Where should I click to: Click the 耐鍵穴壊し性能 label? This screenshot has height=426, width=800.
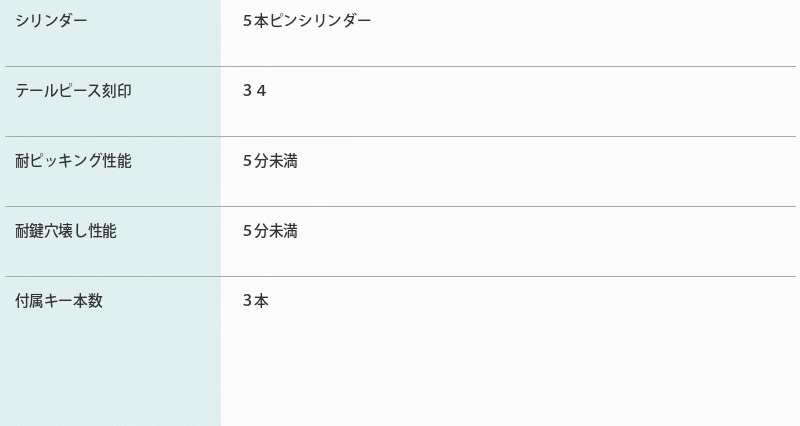point(66,231)
